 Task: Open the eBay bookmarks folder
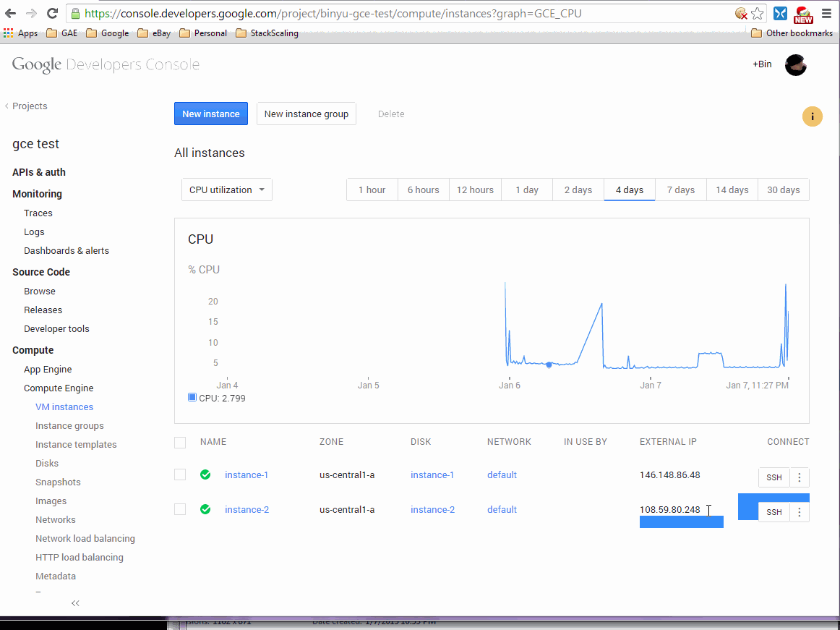(x=154, y=33)
